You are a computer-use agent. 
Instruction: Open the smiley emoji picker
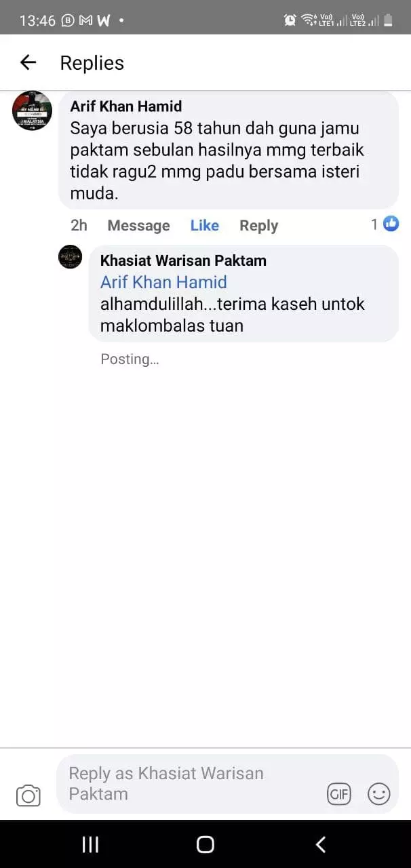pos(379,793)
